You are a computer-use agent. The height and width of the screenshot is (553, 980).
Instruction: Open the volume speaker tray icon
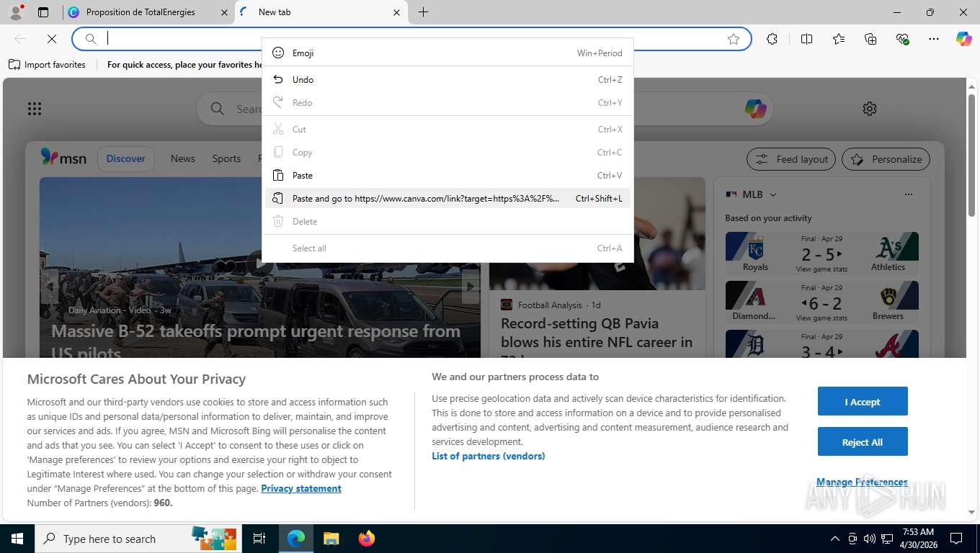870,539
